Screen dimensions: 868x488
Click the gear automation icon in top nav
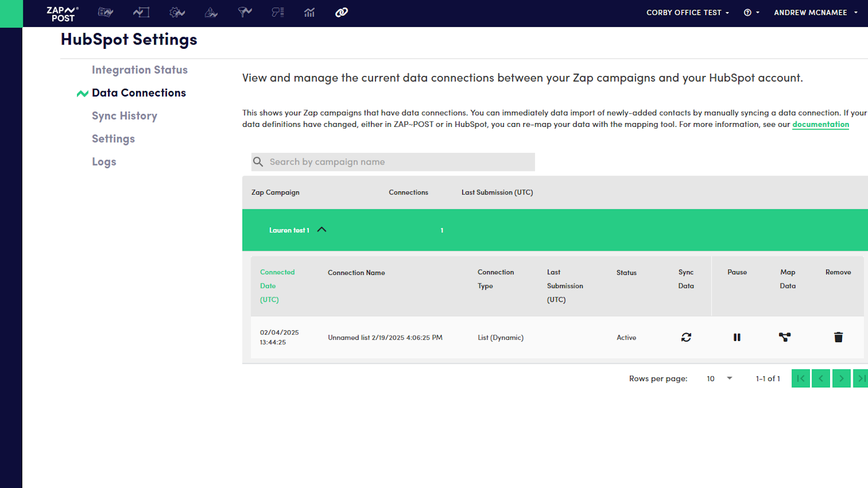[x=177, y=12]
